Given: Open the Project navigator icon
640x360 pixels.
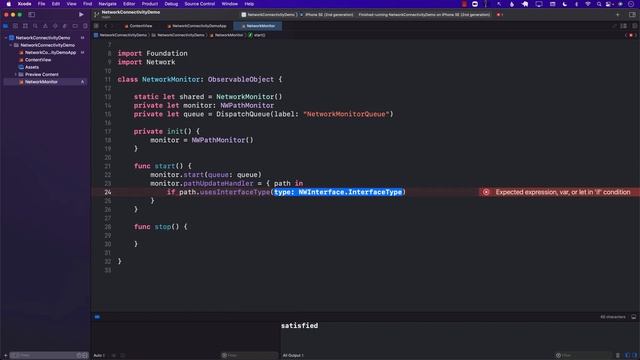Looking at the screenshot, I should (x=5, y=26).
